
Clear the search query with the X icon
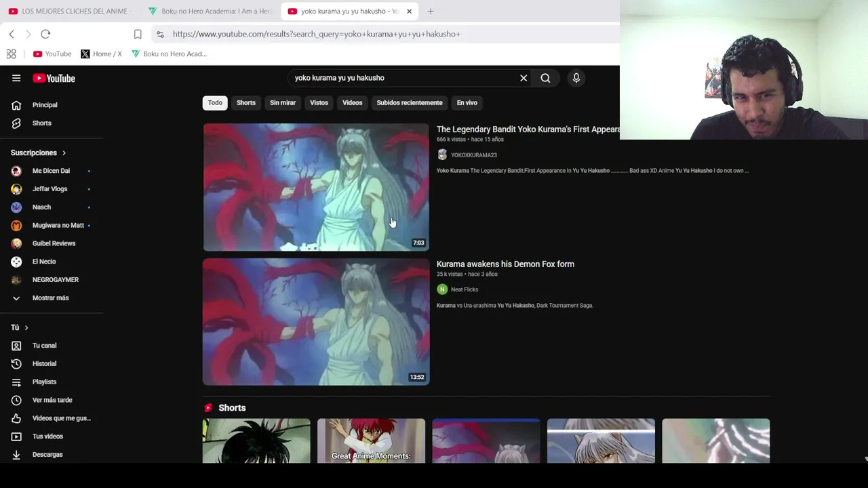524,78
